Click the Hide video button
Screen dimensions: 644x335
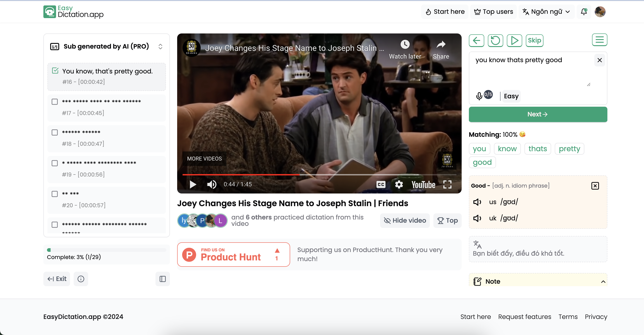(405, 220)
